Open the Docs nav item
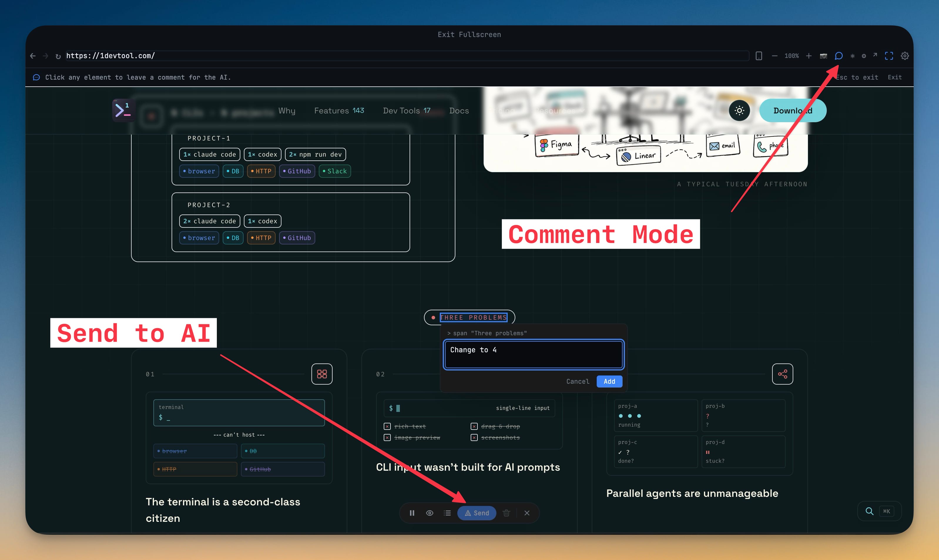Screen dimensions: 939x560 click(x=459, y=110)
